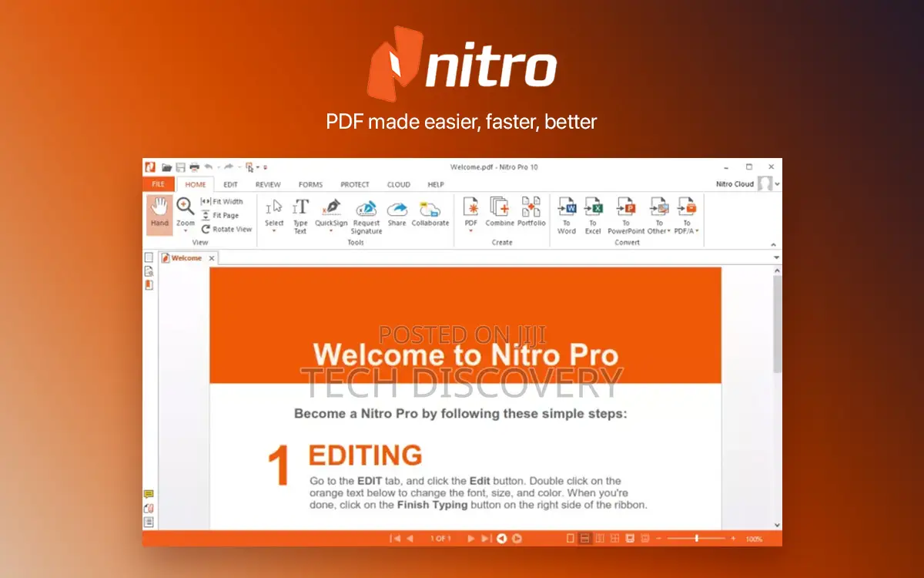
Task: Click the create PDF icon
Action: [470, 207]
